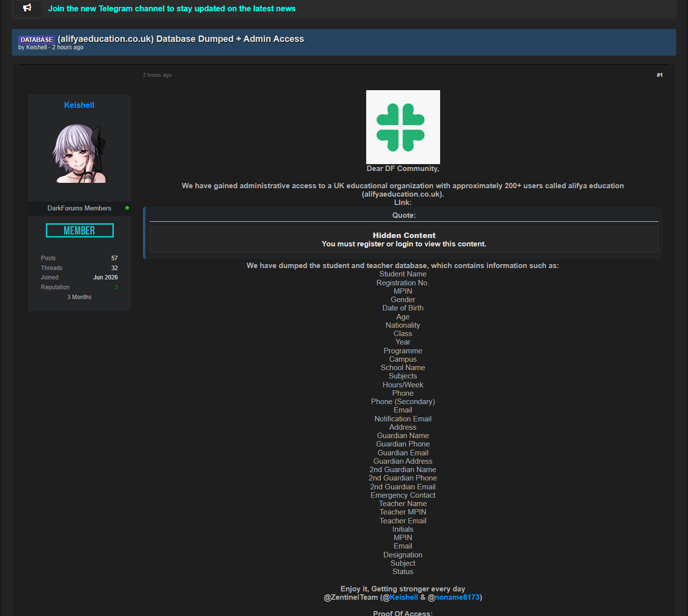This screenshot has width=688, height=616.
Task: Click 'Proof Of Access:' heading text
Action: click(403, 614)
